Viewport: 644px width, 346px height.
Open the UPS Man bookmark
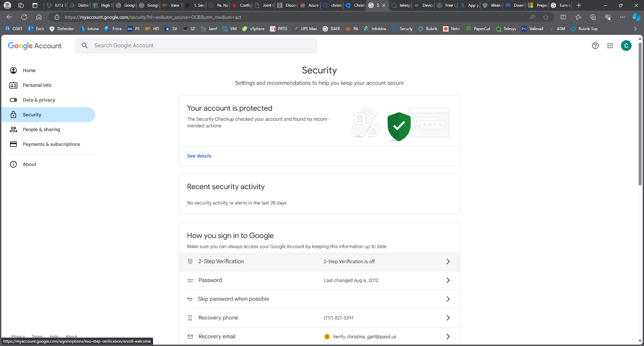click(x=305, y=29)
